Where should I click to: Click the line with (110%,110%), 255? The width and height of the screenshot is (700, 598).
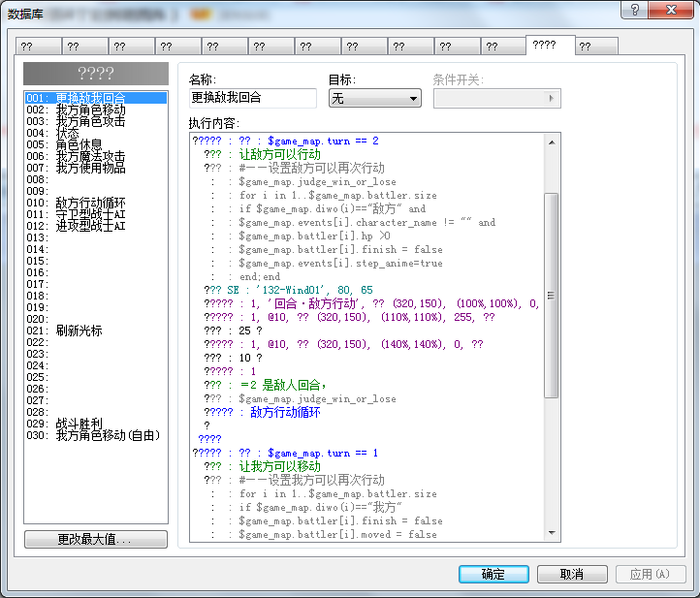coord(350,317)
